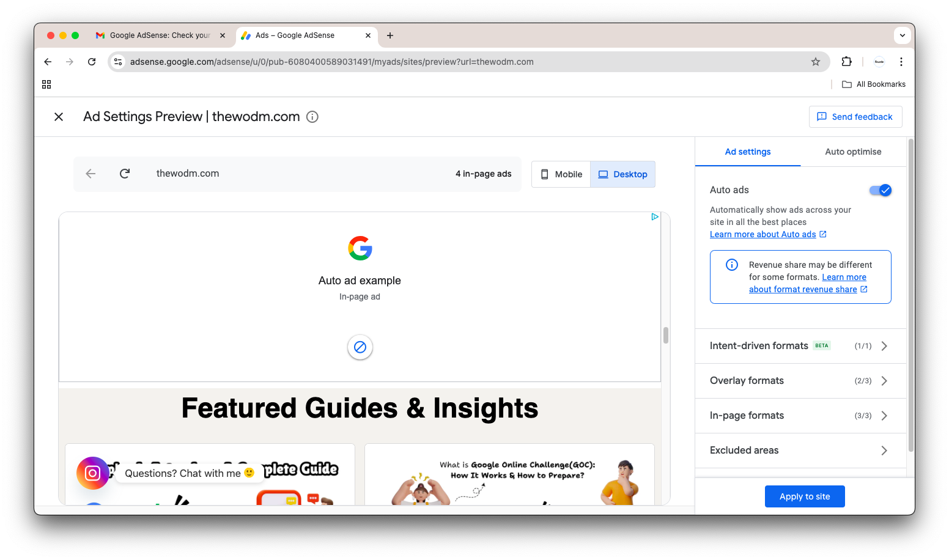The image size is (949, 560).
Task: Open Chrome extensions puzzle icon
Action: coord(847,62)
